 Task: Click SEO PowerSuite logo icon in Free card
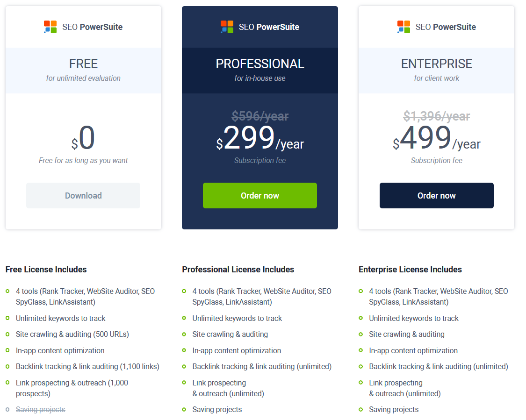click(x=50, y=27)
